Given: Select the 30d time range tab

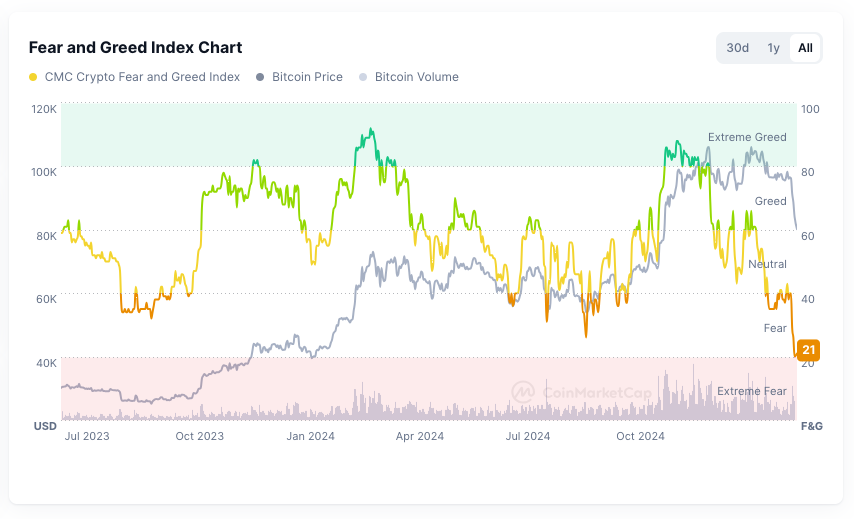Looking at the screenshot, I should click(x=738, y=48).
